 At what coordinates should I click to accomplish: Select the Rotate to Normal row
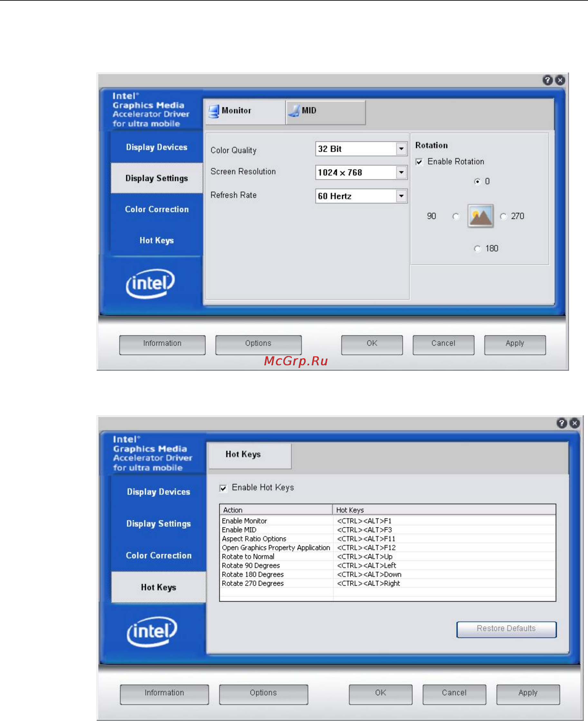387,556
